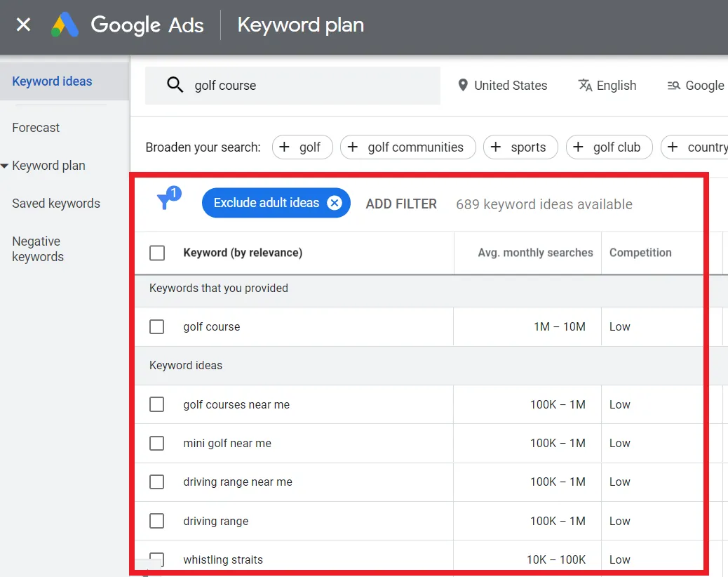Click the English language translate icon
The width and height of the screenshot is (728, 577).
click(x=585, y=86)
